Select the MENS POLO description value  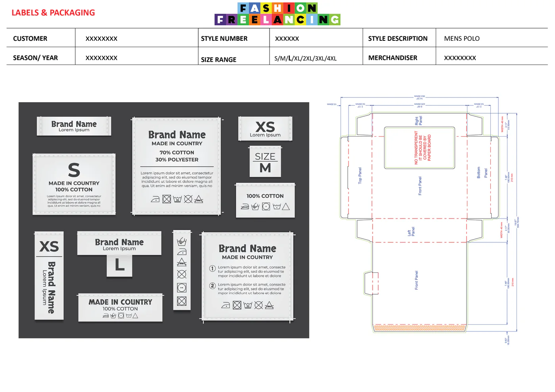(462, 38)
